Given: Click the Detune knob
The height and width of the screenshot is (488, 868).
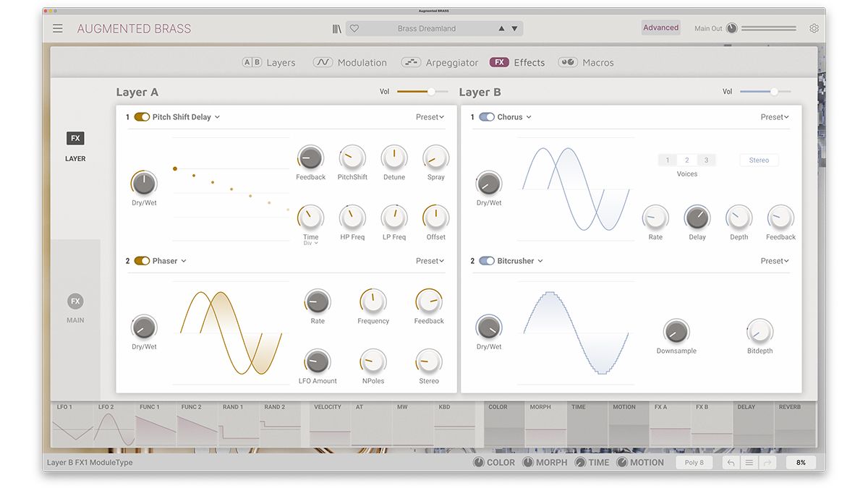Looking at the screenshot, I should [394, 158].
